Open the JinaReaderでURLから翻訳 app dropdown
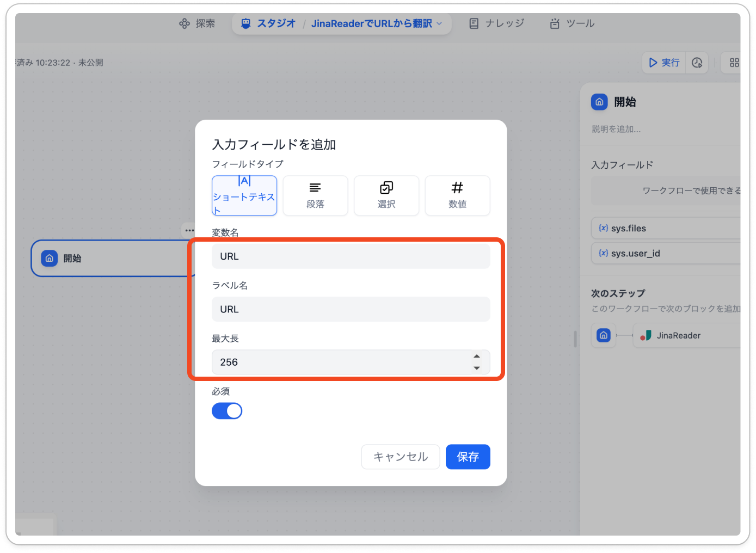 point(377,23)
